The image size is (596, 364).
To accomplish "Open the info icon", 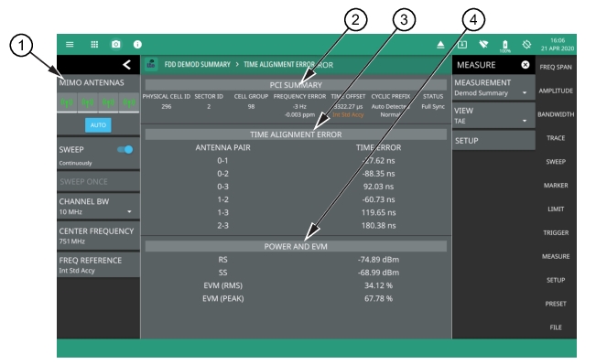I will [x=137, y=45].
